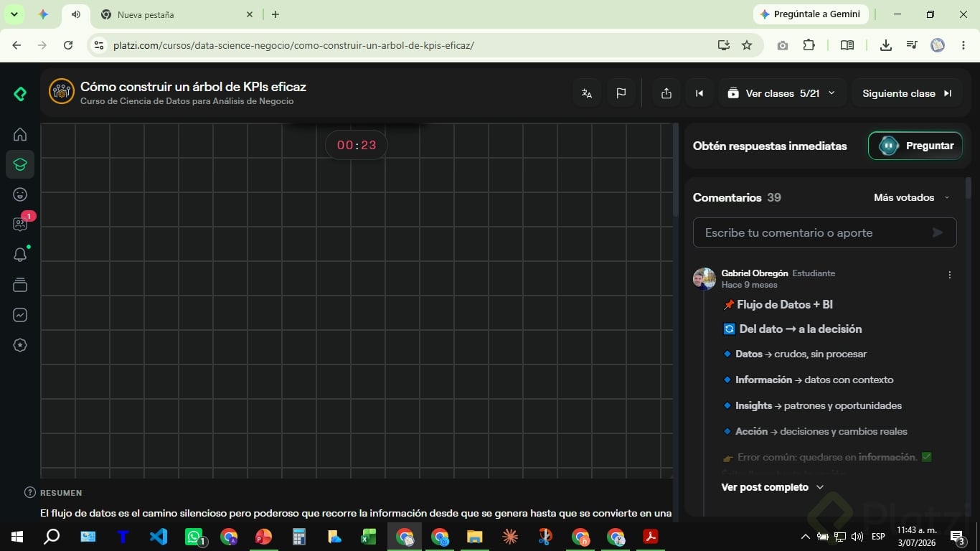This screenshot has height=551, width=980.
Task: Go to previous class button
Action: (699, 93)
